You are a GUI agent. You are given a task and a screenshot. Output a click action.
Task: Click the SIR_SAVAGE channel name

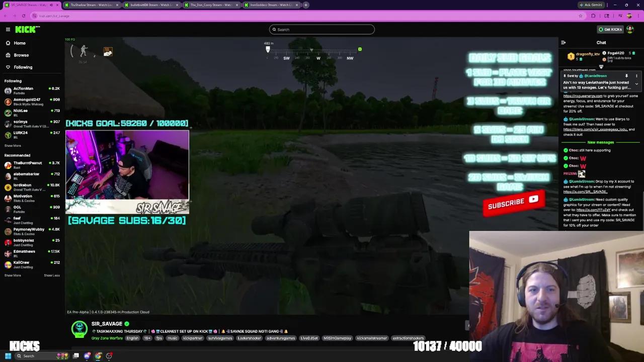[107, 324]
